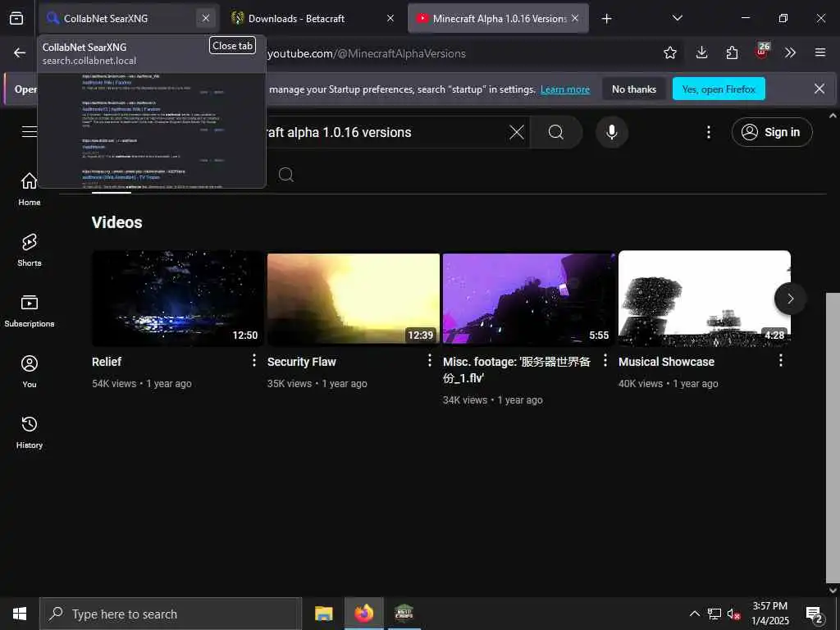
Task: Click Yes, open Firefox button
Action: 719,89
